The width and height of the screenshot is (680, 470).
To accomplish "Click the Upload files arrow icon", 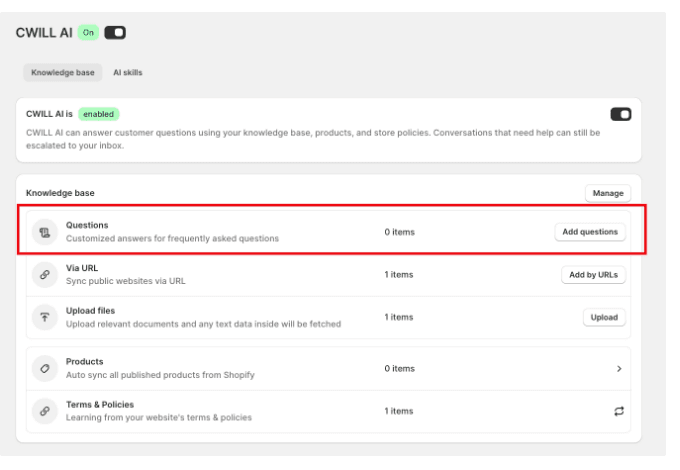I will (45, 317).
